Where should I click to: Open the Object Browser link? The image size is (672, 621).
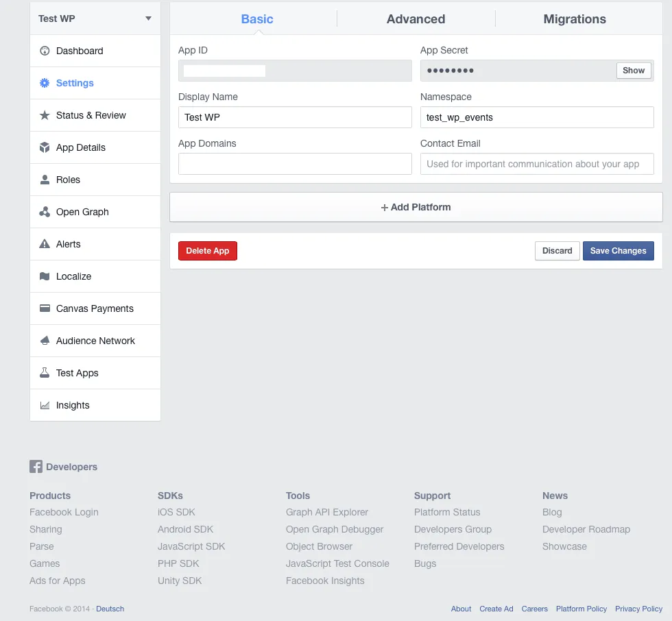click(319, 546)
